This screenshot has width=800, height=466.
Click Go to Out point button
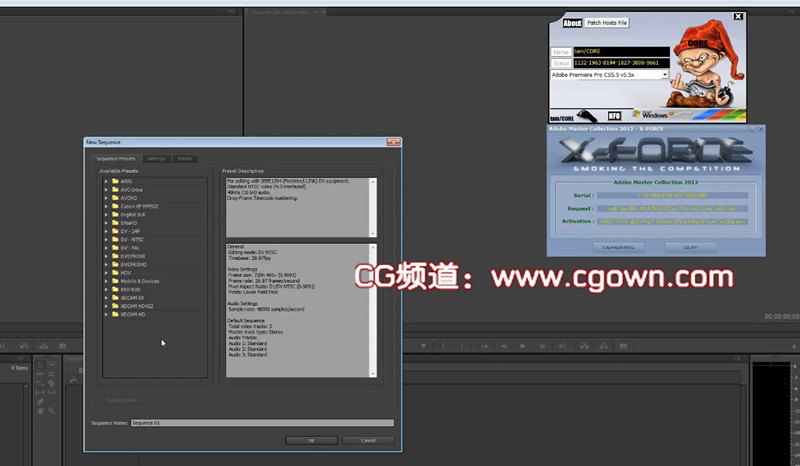[x=562, y=346]
